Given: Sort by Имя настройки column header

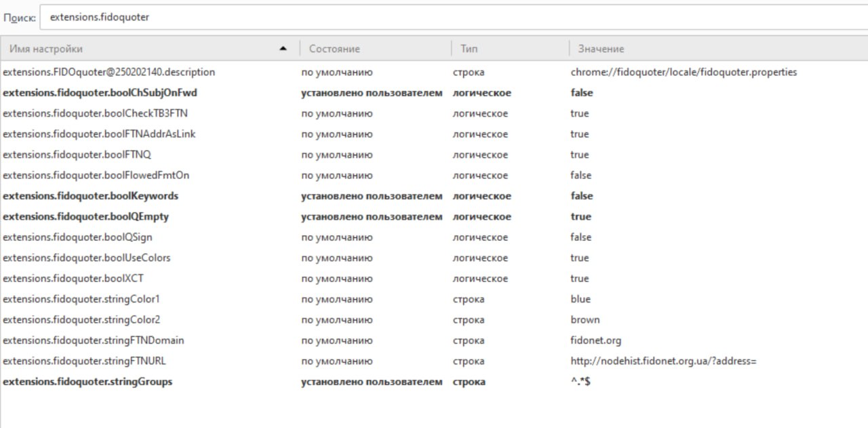Looking at the screenshot, I should coord(136,49).
